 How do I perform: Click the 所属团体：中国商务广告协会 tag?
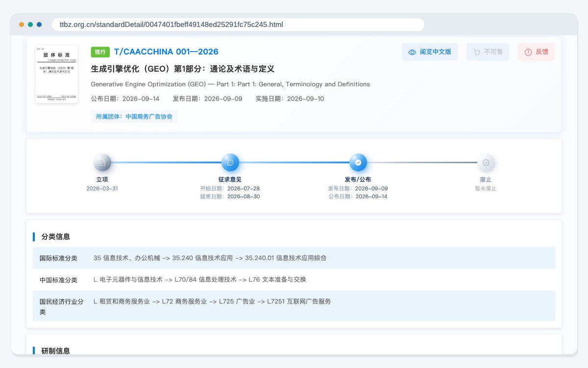tap(134, 117)
